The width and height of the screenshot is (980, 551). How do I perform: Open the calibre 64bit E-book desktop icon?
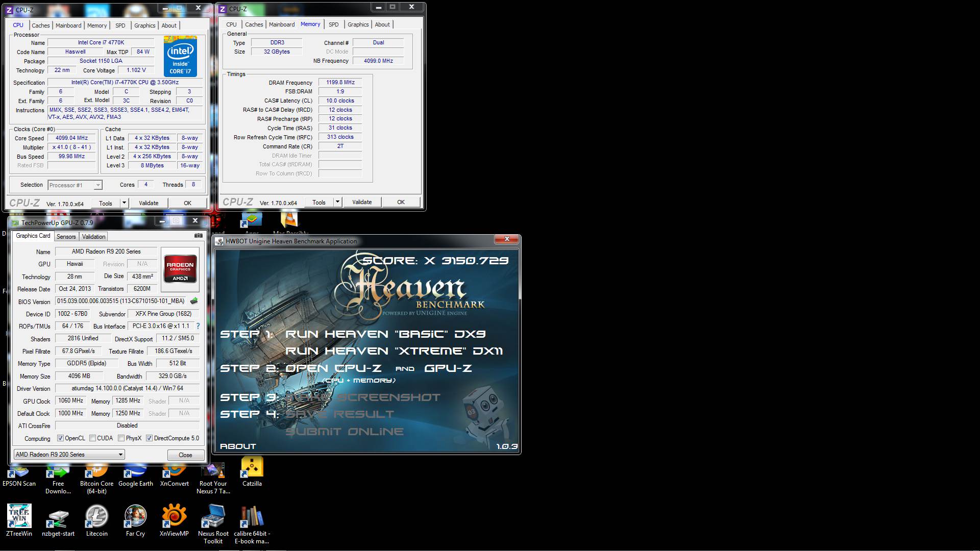252,524
